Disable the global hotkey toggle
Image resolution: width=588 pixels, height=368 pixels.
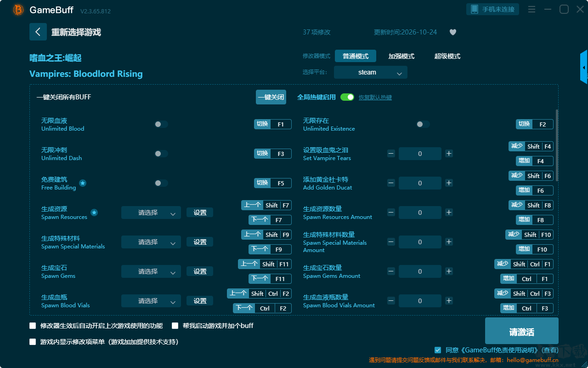point(347,97)
